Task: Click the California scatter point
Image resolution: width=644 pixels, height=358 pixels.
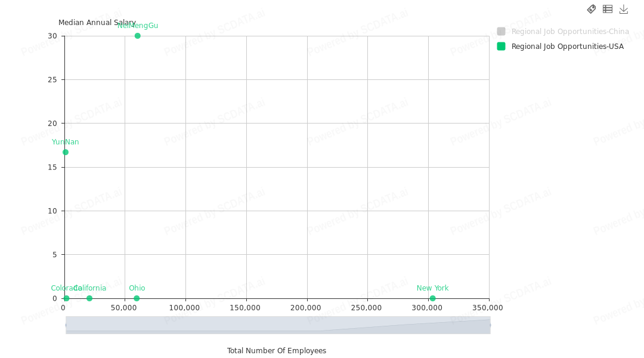Action: point(89,298)
